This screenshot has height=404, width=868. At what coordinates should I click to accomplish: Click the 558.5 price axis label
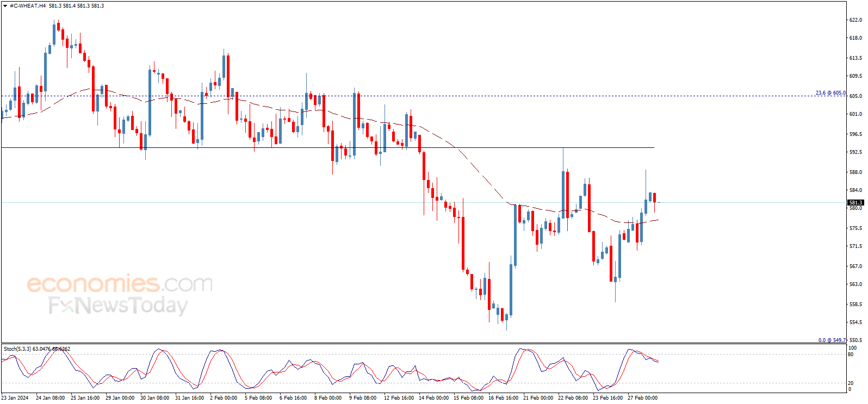coord(855,304)
